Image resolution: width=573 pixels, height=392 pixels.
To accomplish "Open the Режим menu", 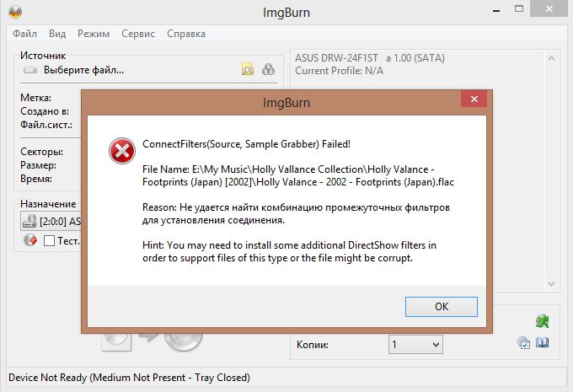I will click(x=94, y=34).
